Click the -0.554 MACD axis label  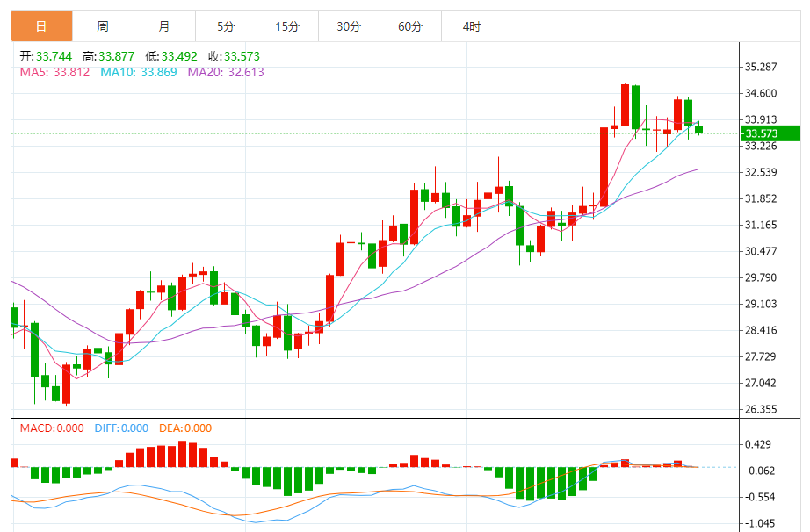pyautogui.click(x=758, y=498)
